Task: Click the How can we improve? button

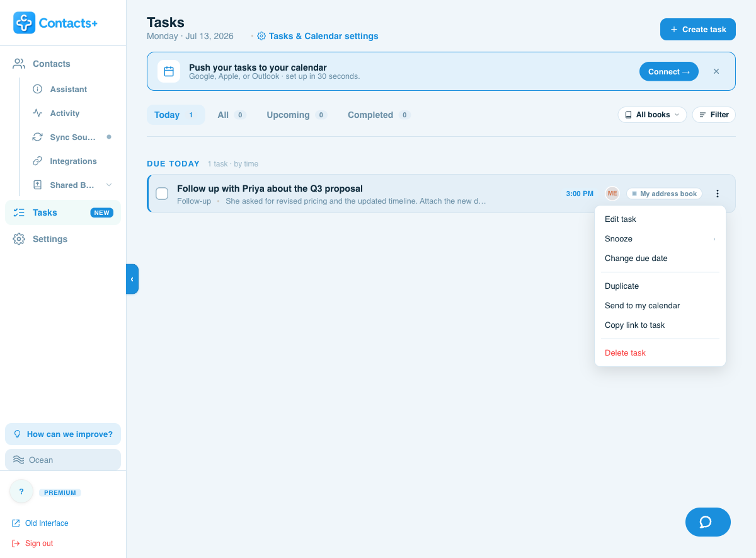Action: tap(63, 434)
